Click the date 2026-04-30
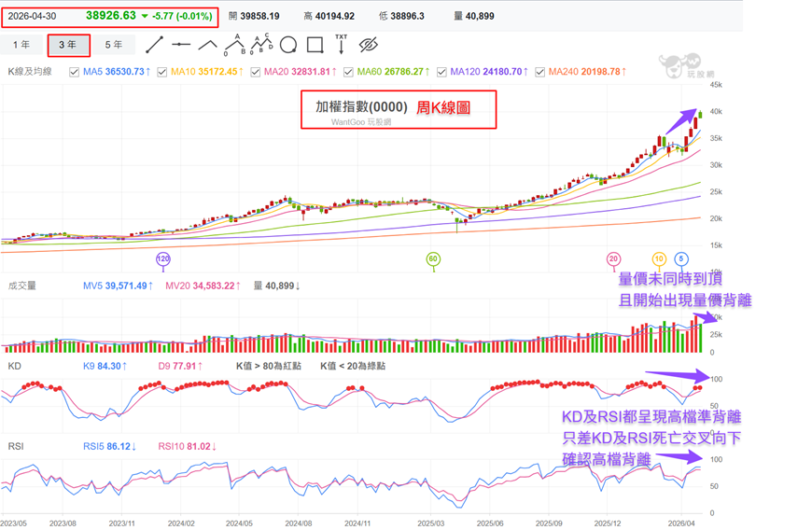This screenshot has width=812, height=530. pos(32,16)
